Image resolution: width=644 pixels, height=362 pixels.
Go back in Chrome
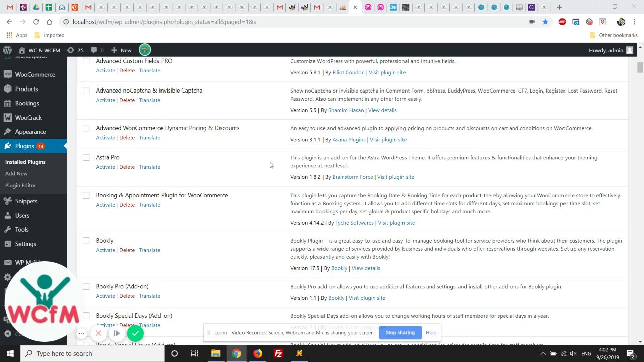click(x=9, y=22)
